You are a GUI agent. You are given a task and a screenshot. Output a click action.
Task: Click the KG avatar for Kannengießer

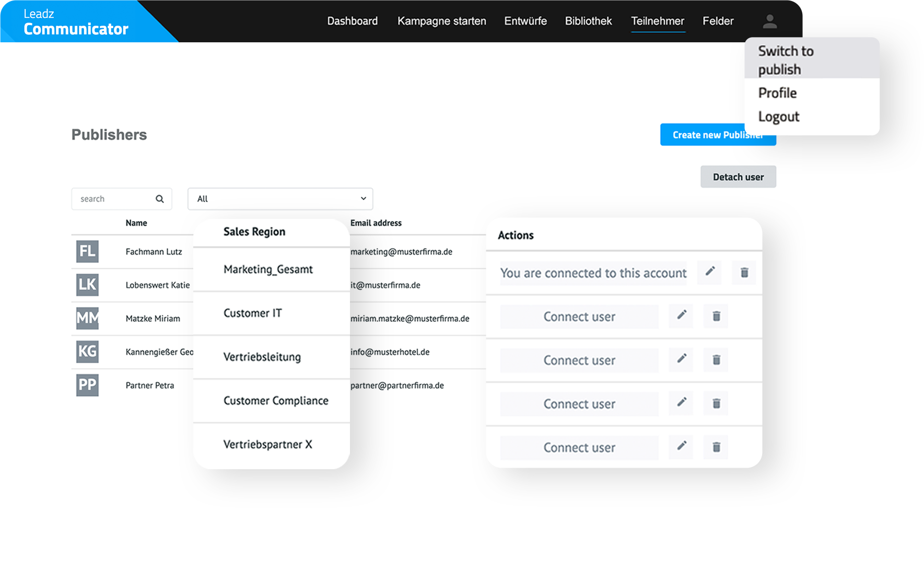point(87,352)
